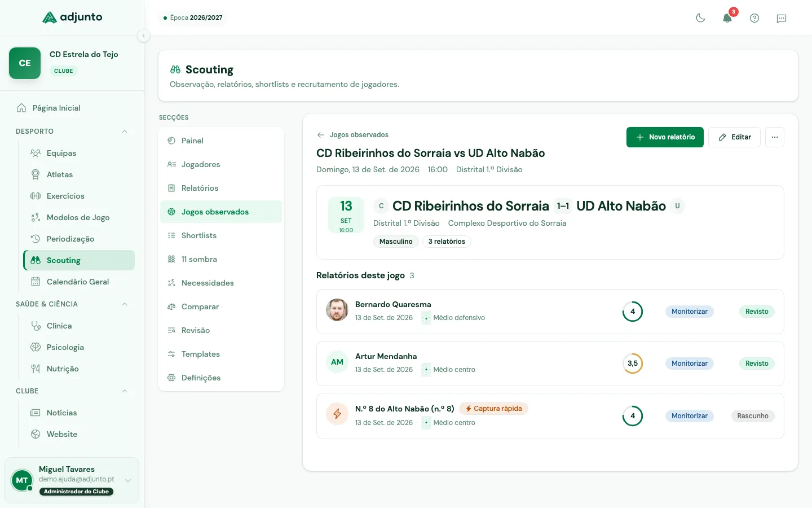Screen dimensions: 812x508
Task: Open Calendário Geral
Action: pos(79,282)
